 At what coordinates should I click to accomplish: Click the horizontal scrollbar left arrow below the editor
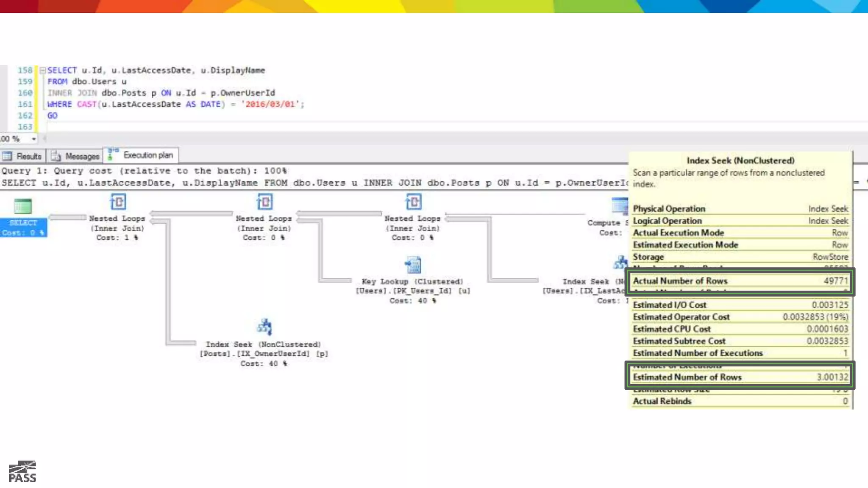coord(45,139)
